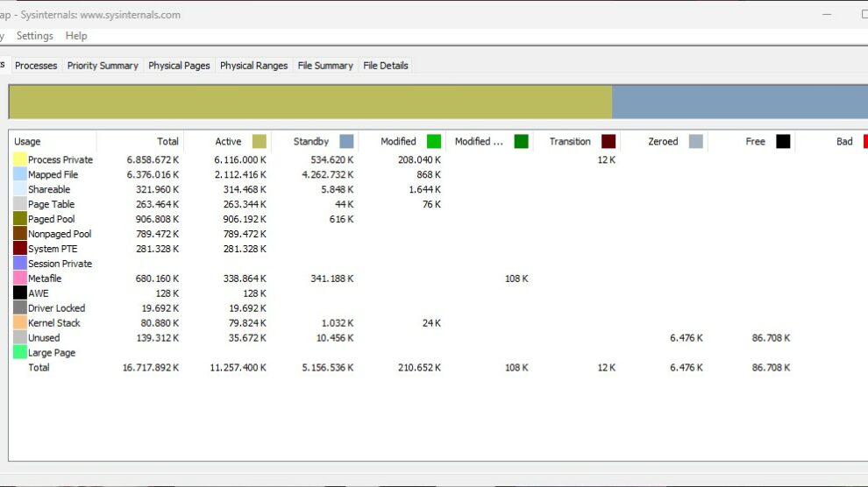Image resolution: width=868 pixels, height=487 pixels.
Task: Go to the File Summary tab
Action: [x=325, y=66]
